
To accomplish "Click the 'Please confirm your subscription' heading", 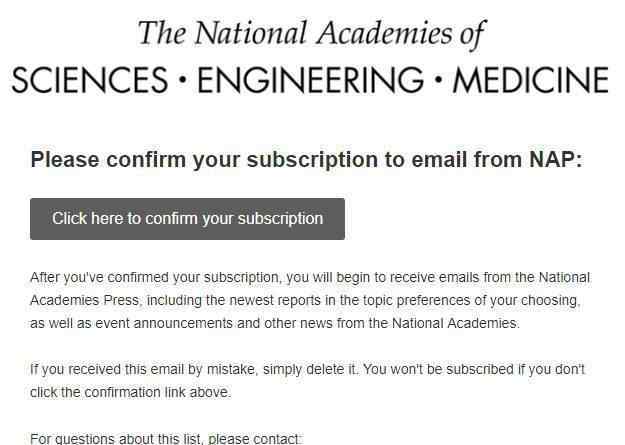I will 306,160.
